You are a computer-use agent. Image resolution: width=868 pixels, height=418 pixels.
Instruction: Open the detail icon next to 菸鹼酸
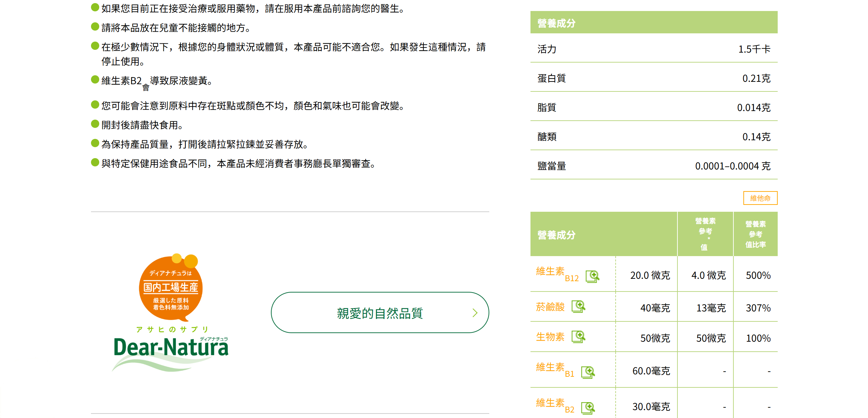tap(578, 306)
